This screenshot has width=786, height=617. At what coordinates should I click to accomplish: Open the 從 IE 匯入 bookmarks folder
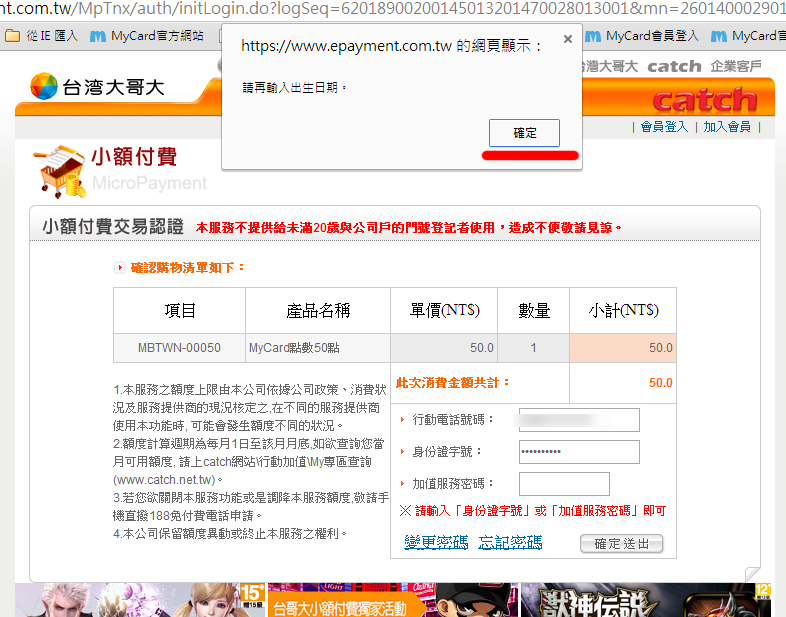[x=41, y=36]
